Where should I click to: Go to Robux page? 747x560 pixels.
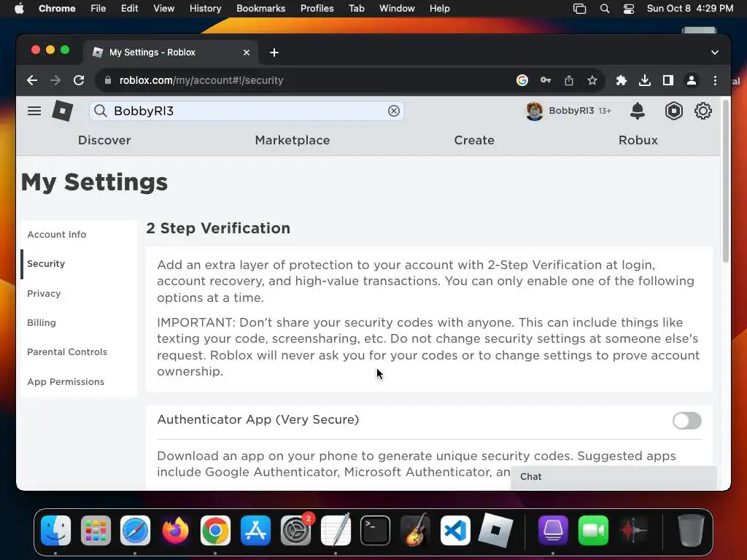[x=638, y=140]
